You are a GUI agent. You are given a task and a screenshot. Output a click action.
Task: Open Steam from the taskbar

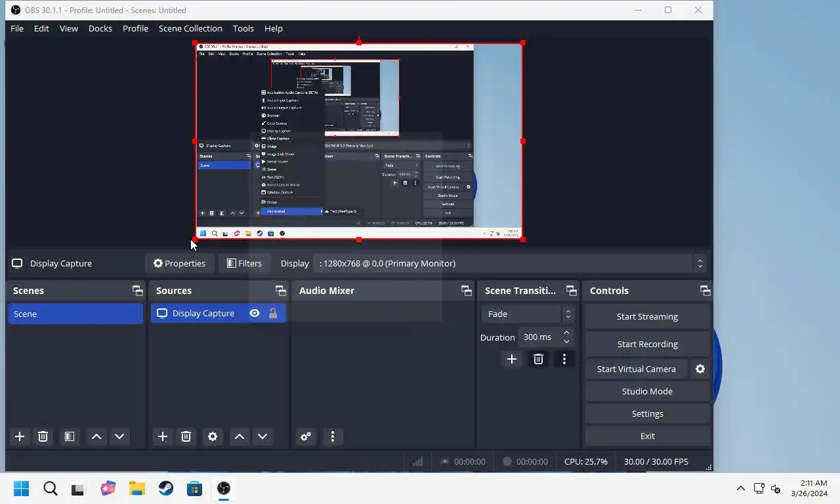coord(166,488)
